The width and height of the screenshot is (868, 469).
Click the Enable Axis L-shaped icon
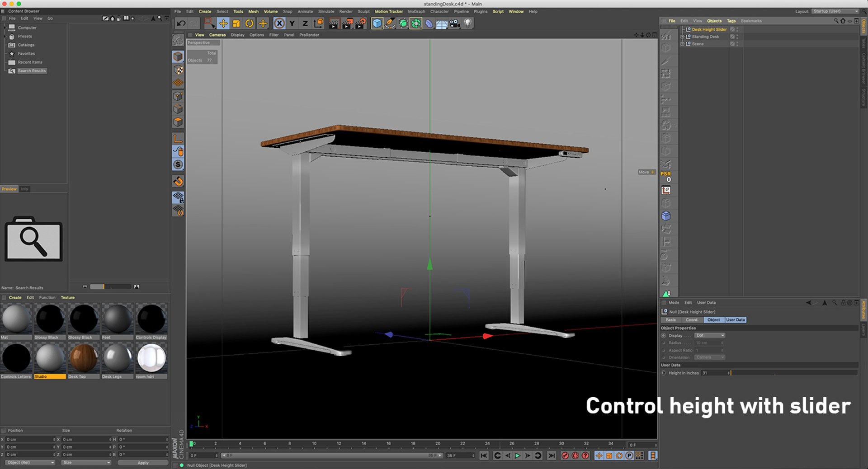click(178, 138)
